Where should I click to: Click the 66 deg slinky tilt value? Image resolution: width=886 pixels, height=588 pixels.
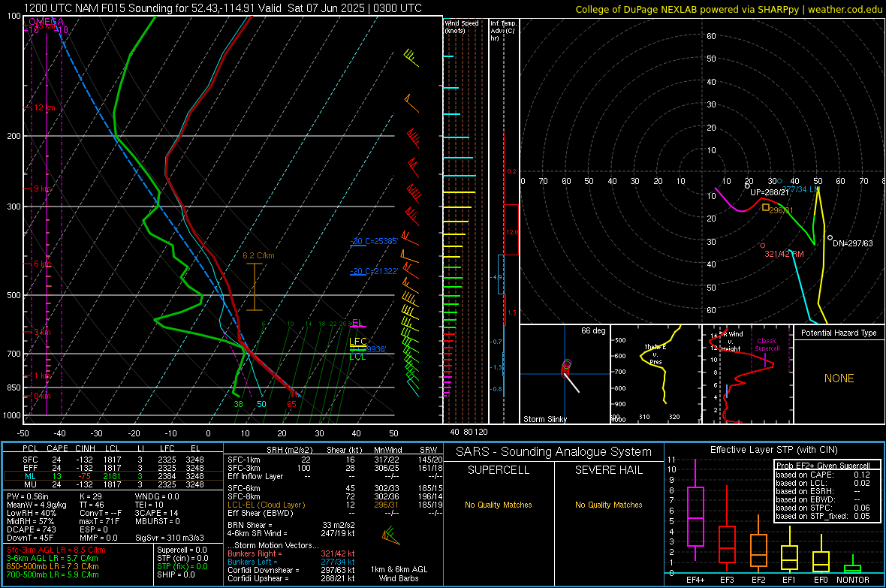[x=592, y=330]
